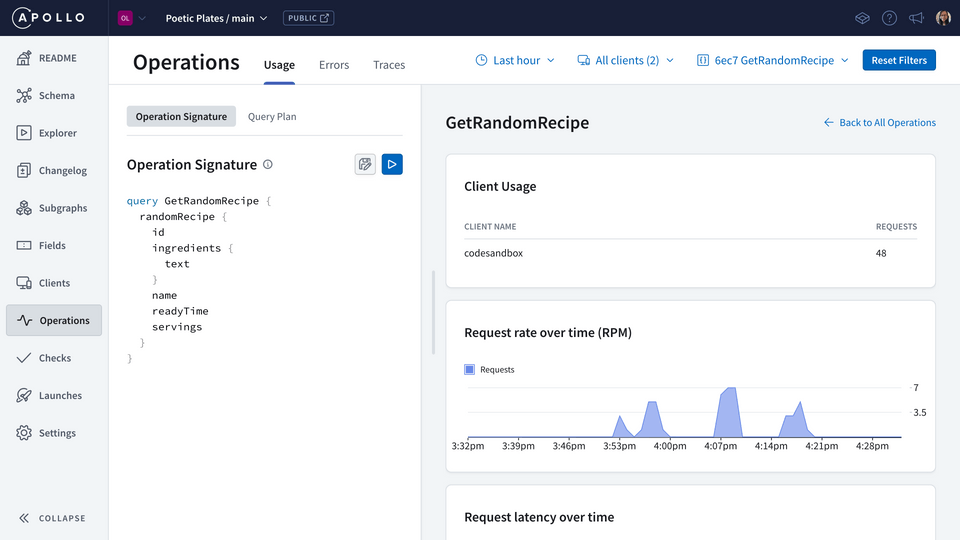Open the Poetic Plates / main graph dropdown

[216, 18]
